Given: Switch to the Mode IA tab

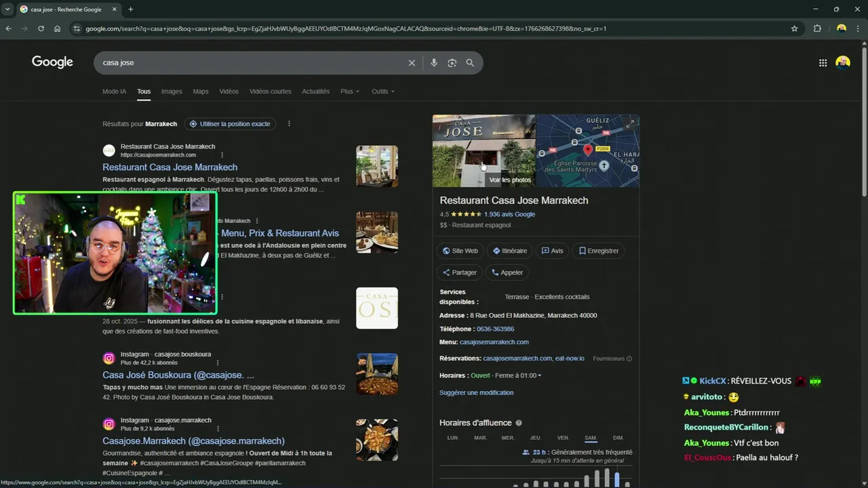Looking at the screenshot, I should [x=114, y=91].
